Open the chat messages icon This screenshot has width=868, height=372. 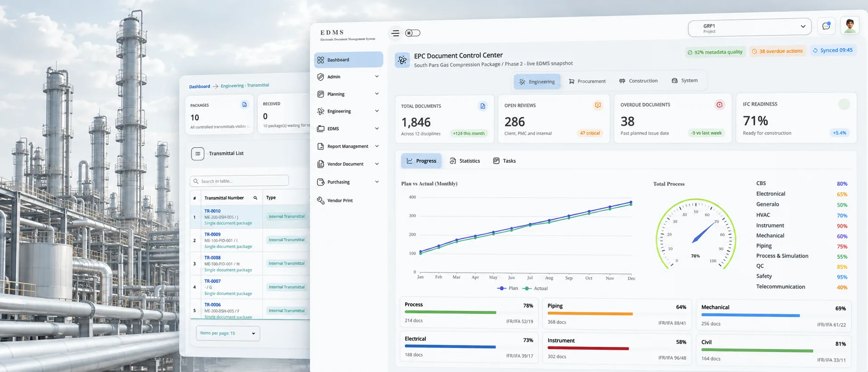(x=826, y=26)
